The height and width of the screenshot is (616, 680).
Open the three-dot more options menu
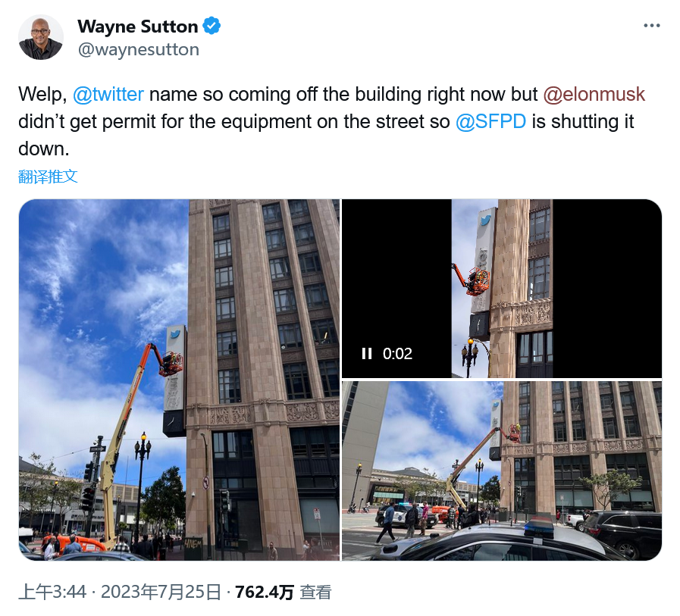[651, 26]
